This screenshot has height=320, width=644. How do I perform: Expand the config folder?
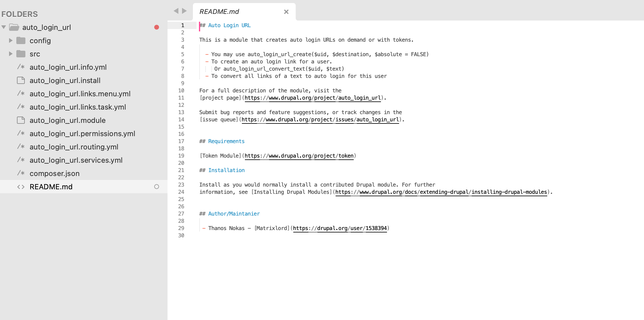pos(11,40)
